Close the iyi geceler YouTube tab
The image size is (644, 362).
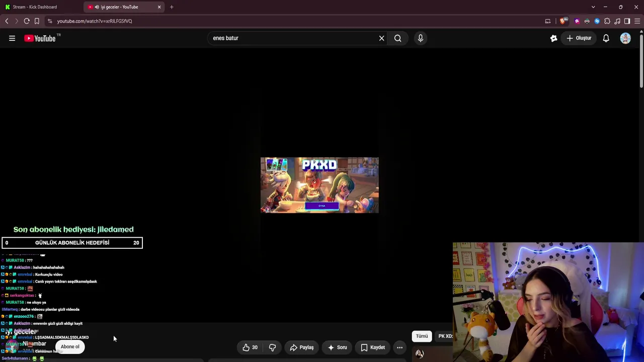[159, 7]
